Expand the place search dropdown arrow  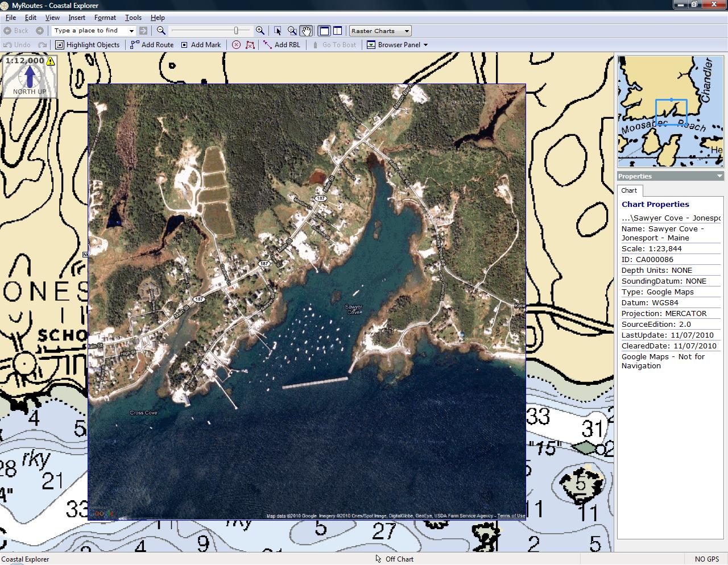(x=131, y=31)
